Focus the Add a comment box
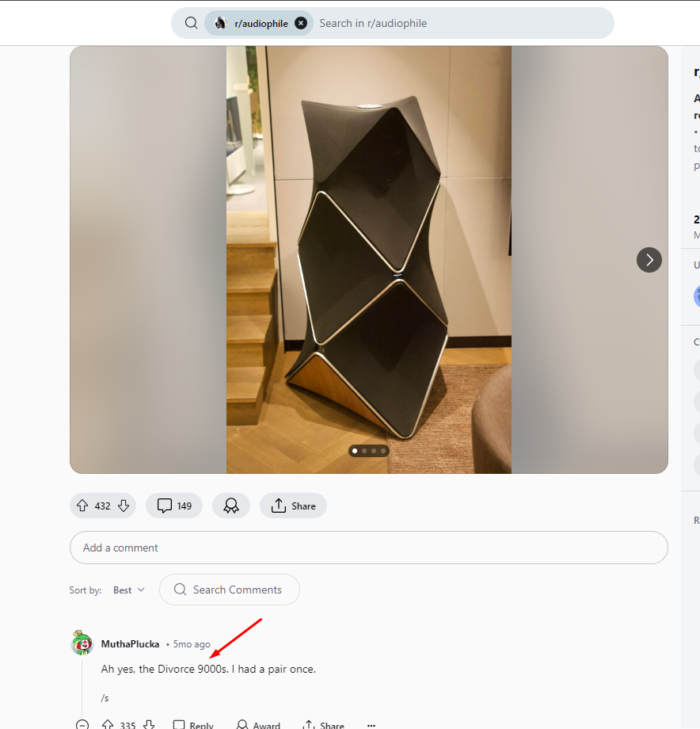 [x=369, y=548]
